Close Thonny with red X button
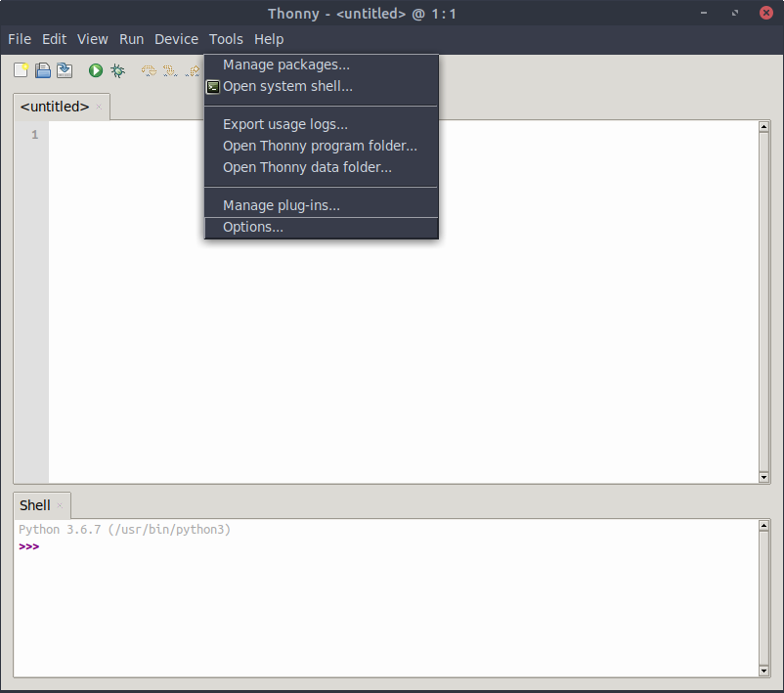784x693 pixels. (766, 13)
